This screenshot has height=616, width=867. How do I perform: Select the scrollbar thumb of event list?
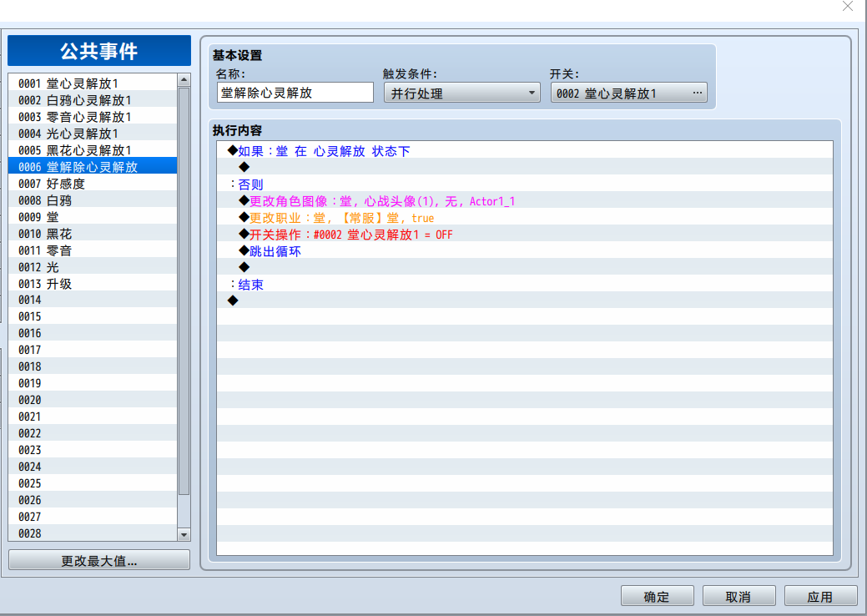184,291
